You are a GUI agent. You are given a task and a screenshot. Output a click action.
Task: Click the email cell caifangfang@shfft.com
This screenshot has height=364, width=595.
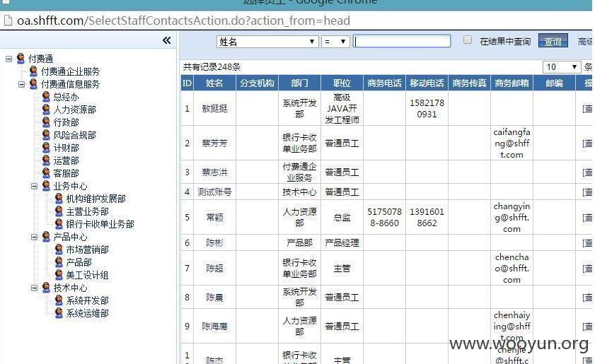512,143
